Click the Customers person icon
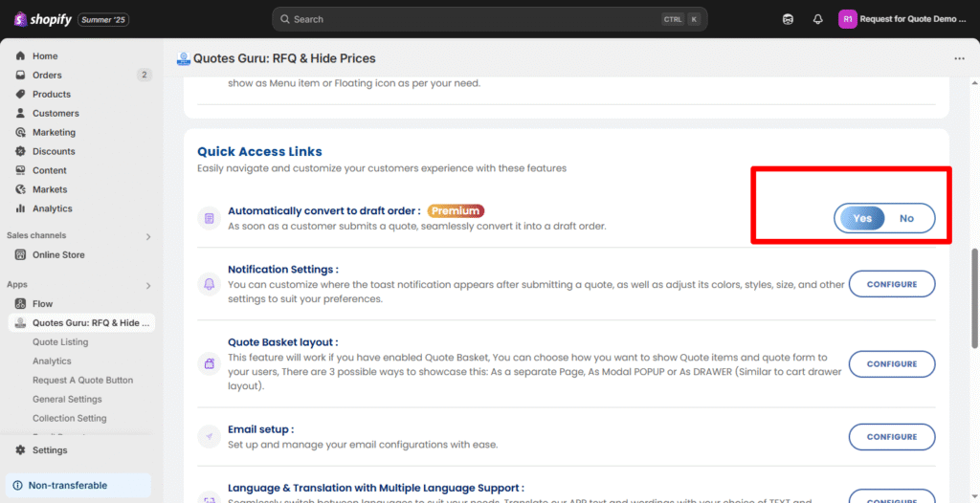 click(x=21, y=113)
